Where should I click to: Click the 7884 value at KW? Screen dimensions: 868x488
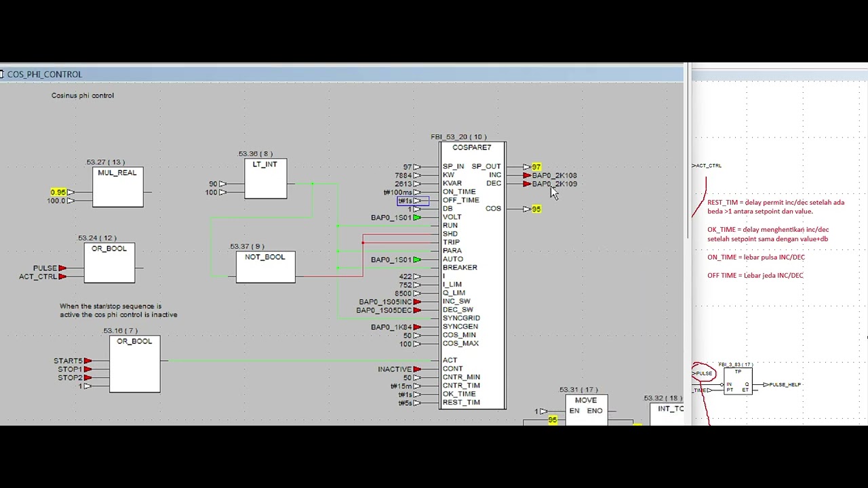[x=403, y=176]
